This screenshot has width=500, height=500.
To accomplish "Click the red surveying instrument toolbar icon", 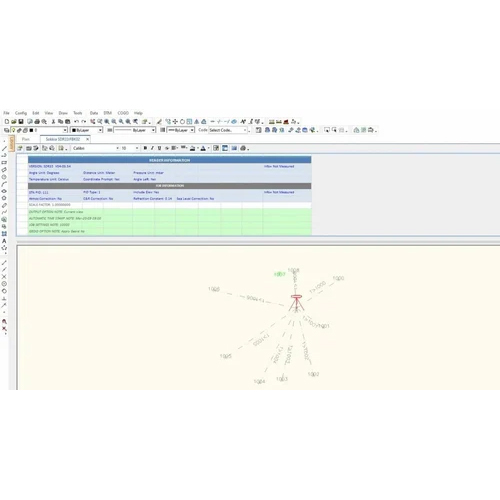I will (286, 122).
